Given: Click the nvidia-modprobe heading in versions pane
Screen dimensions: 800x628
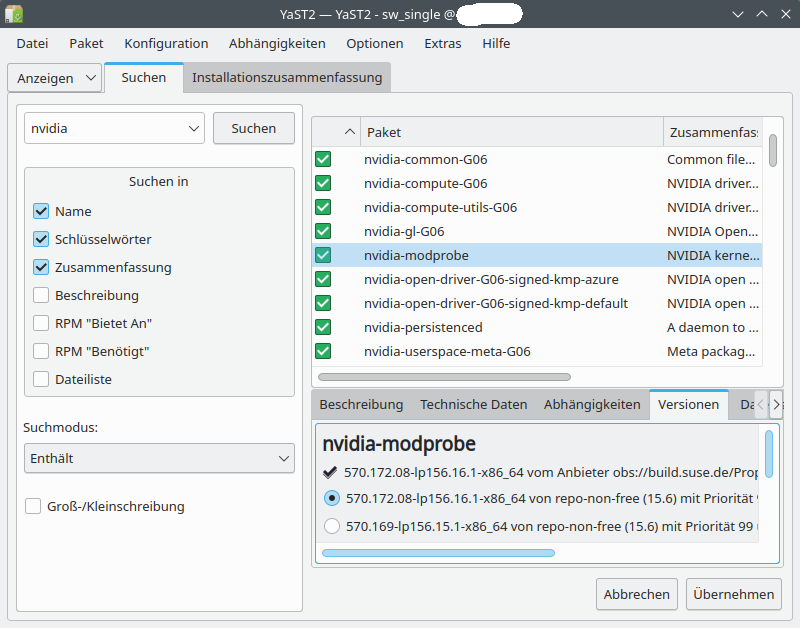Looking at the screenshot, I should pyautogui.click(x=399, y=444).
